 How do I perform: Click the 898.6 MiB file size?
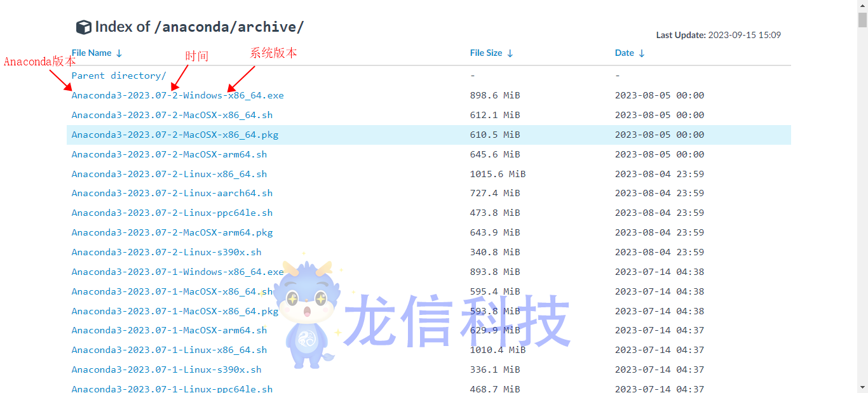click(x=495, y=95)
